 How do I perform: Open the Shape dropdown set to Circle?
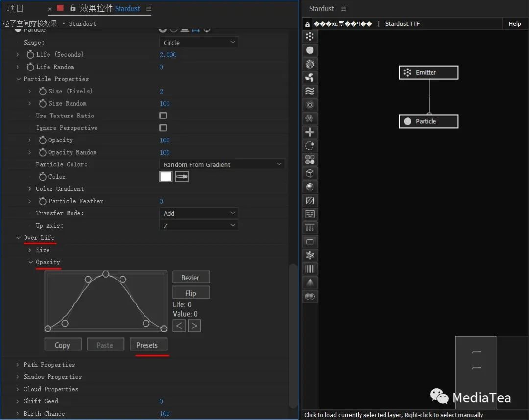(x=198, y=43)
